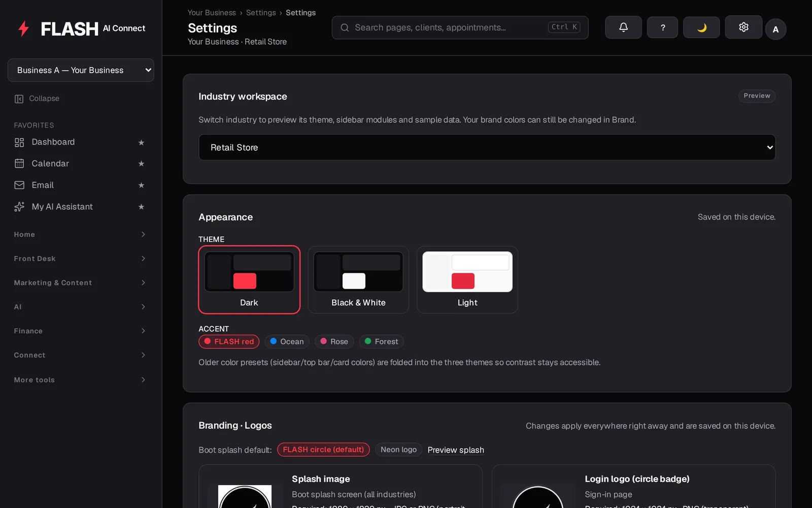Click the Calendar icon in favorites

[x=19, y=164]
